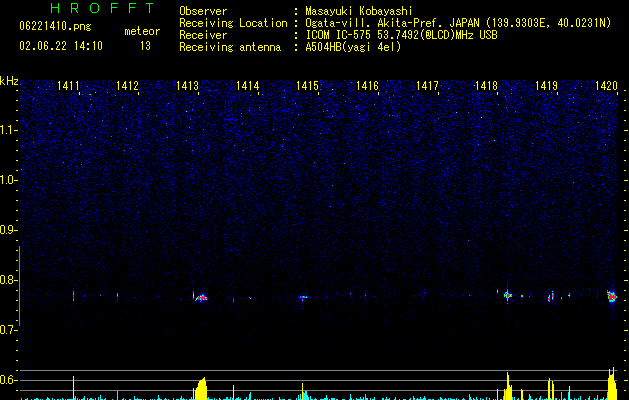Select the 1413 time marker

tap(187, 87)
